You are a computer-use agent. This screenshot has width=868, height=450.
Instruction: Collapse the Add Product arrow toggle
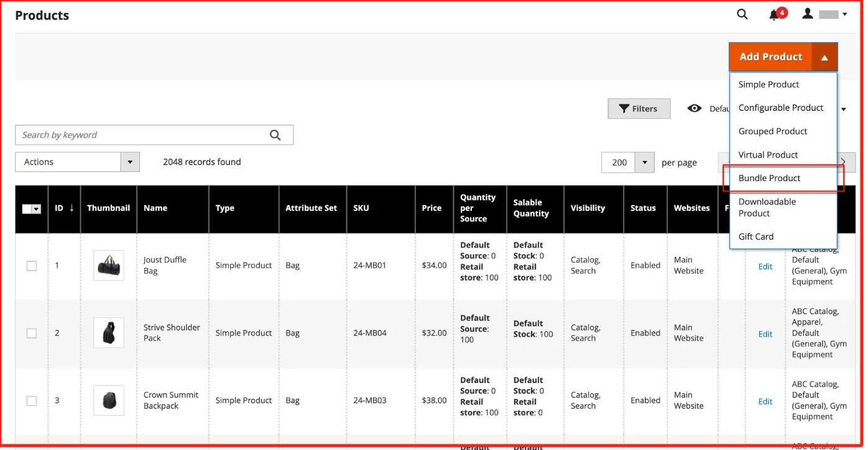click(824, 57)
